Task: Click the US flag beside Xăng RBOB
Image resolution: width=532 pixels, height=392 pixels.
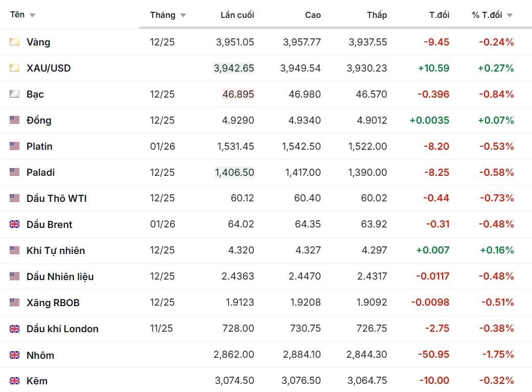Action: 14,303
